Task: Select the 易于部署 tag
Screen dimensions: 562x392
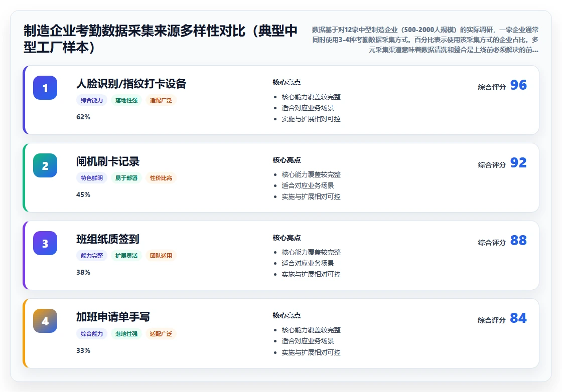Action: 126,178
